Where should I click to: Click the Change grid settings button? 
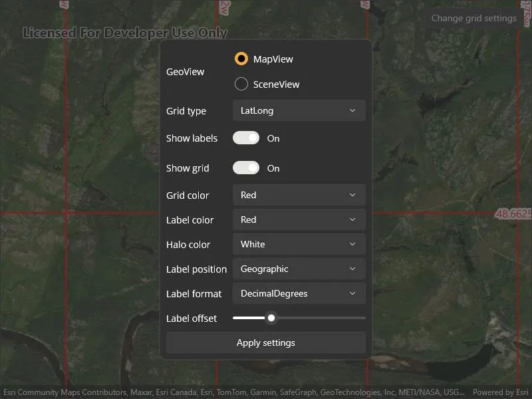coord(473,18)
